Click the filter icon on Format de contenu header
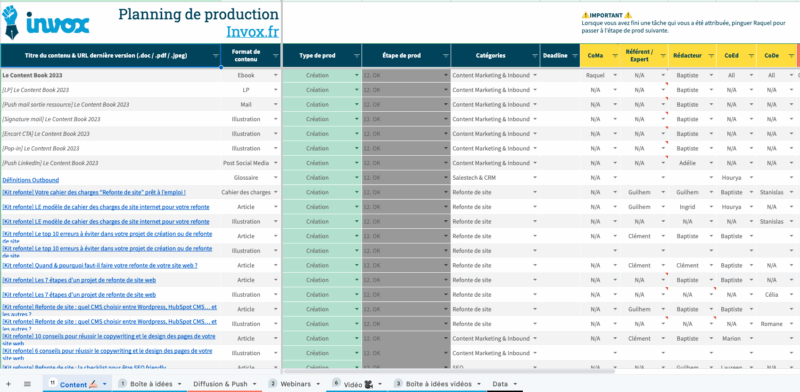800x392 pixels. point(276,56)
